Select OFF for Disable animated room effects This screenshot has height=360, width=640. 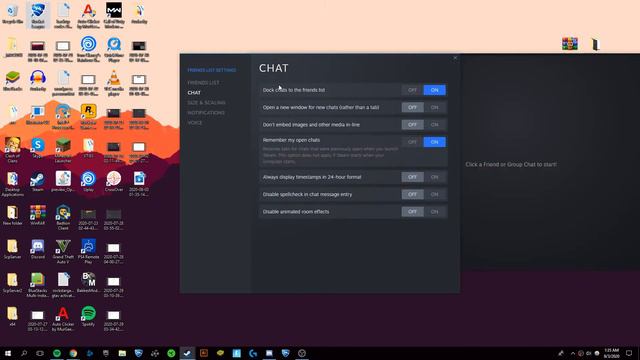412,212
